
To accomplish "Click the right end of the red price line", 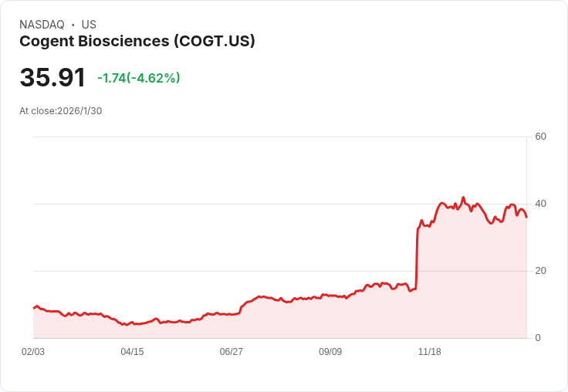I will coord(526,217).
